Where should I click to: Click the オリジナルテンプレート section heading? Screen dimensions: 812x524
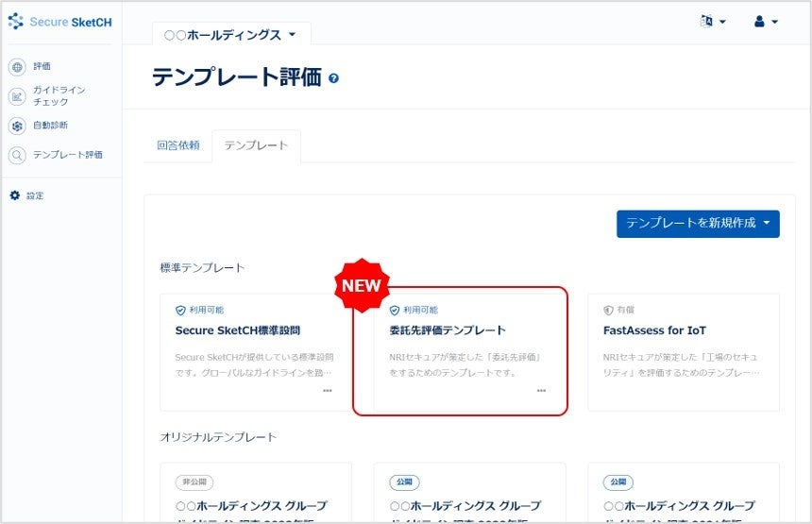[x=218, y=437]
